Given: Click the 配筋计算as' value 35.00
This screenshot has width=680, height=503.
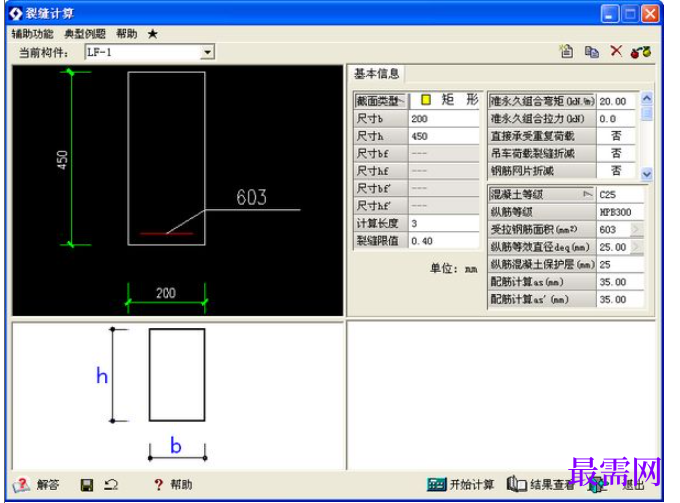Looking at the screenshot, I should coord(620,299).
